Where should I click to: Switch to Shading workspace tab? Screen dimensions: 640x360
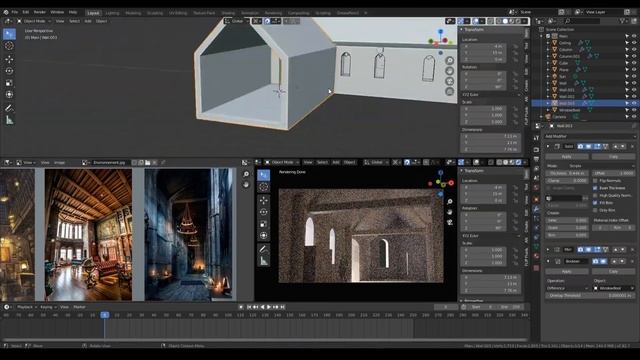(x=228, y=13)
